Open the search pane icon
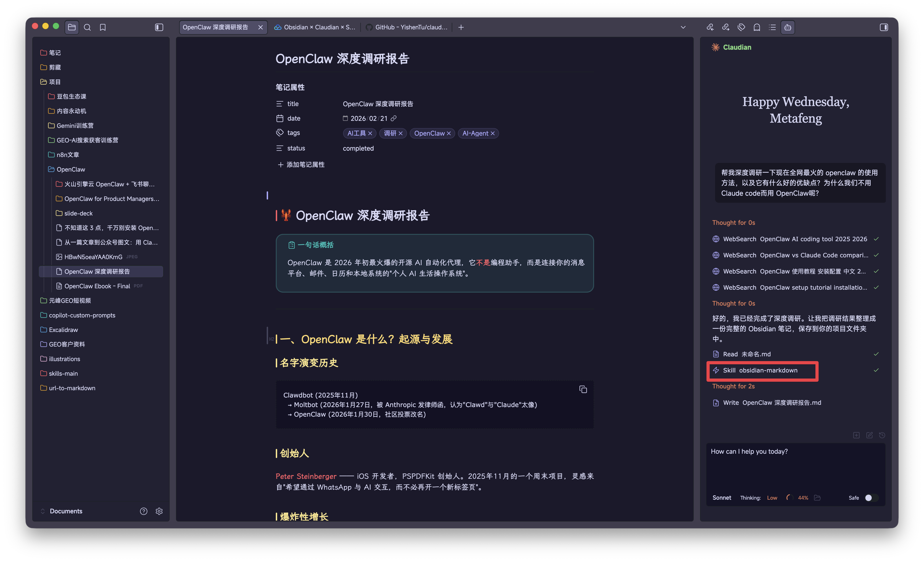Image resolution: width=924 pixels, height=562 pixels. click(87, 27)
